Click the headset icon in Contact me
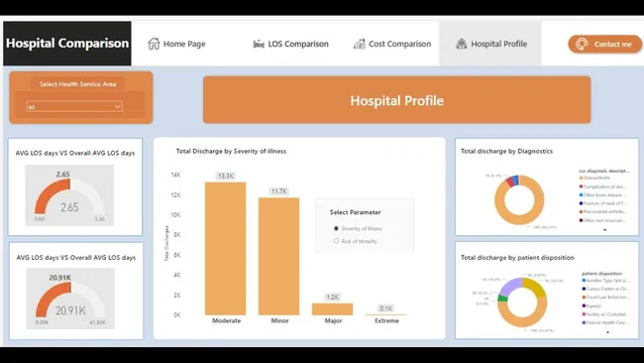The width and height of the screenshot is (644, 363). [582, 44]
